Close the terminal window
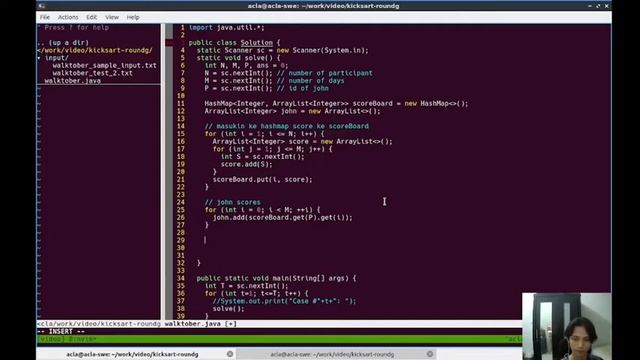The image size is (640, 360). click(607, 6)
